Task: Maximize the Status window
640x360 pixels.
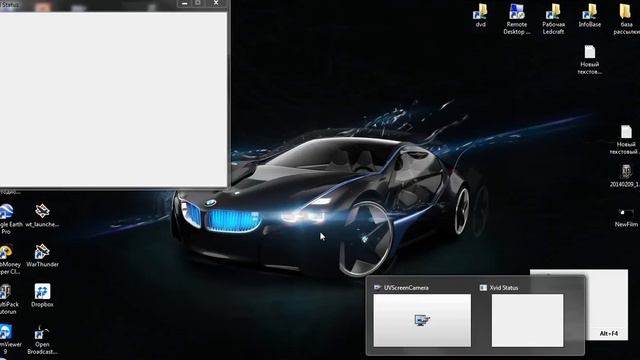Action: 198,3
